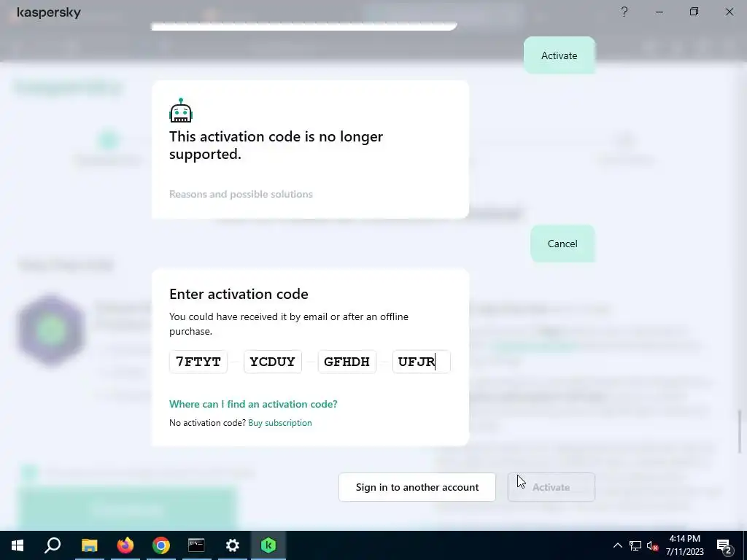Image resolution: width=747 pixels, height=560 pixels.
Task: Focus the third code field GFHDH
Action: click(x=347, y=362)
